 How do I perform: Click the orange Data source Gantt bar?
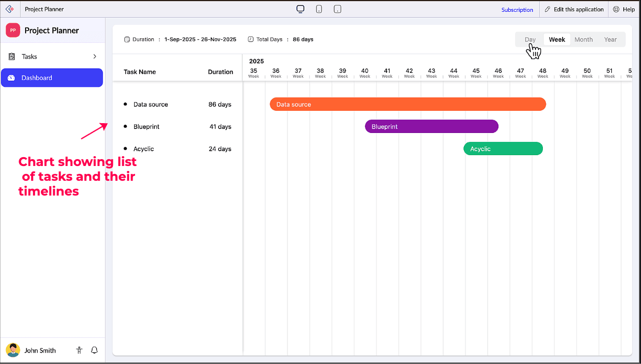[407, 104]
